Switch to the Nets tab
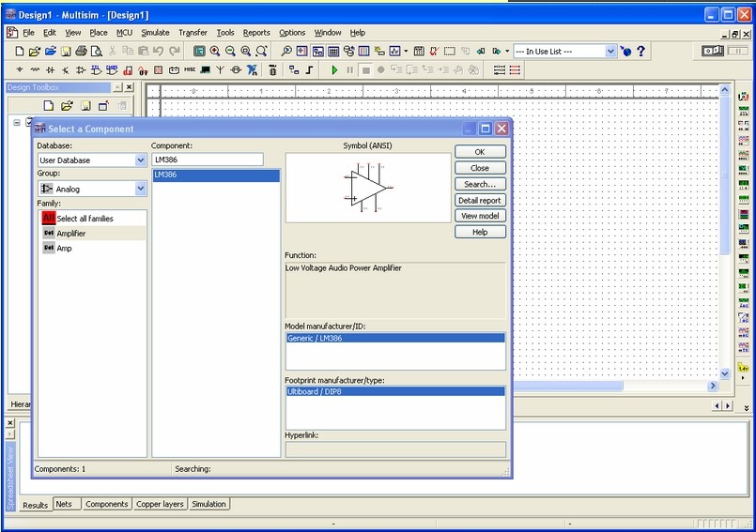This screenshot has width=756, height=532. [x=64, y=504]
